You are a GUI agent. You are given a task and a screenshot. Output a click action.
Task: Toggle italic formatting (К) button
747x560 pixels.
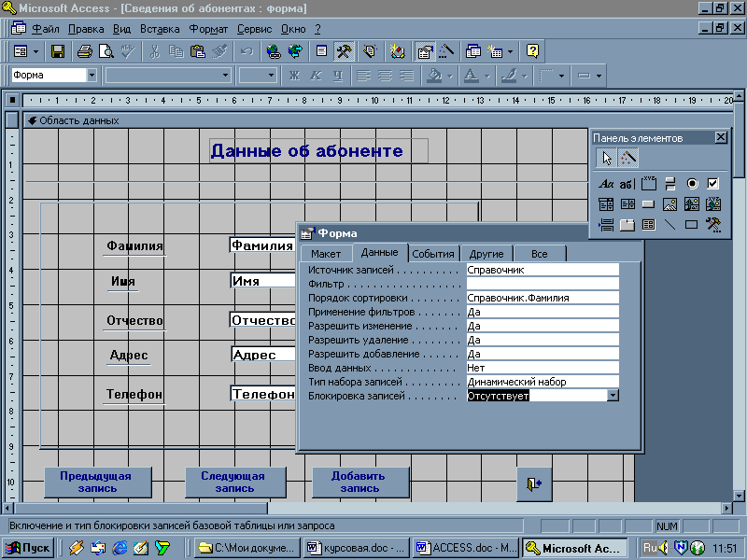click(316, 76)
